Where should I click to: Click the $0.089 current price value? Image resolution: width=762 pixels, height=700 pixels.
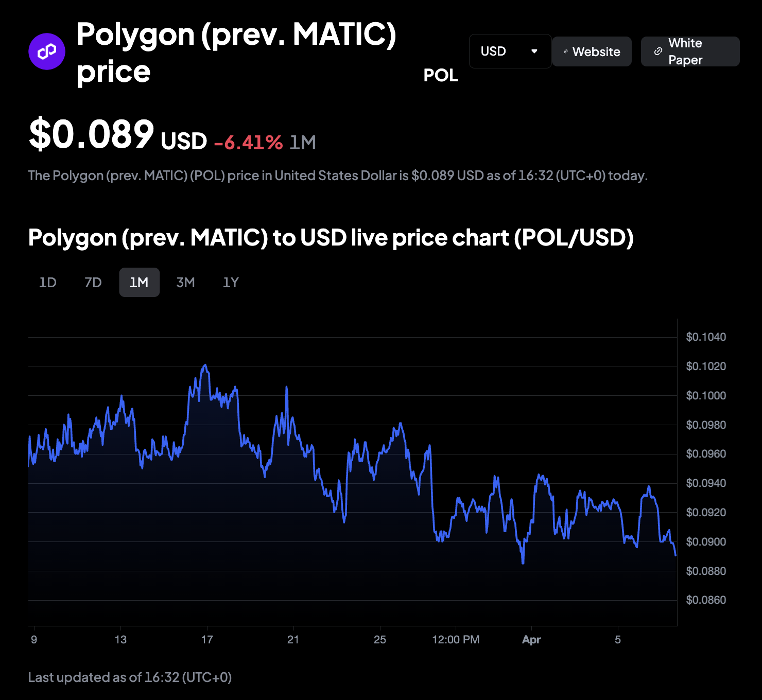point(92,134)
